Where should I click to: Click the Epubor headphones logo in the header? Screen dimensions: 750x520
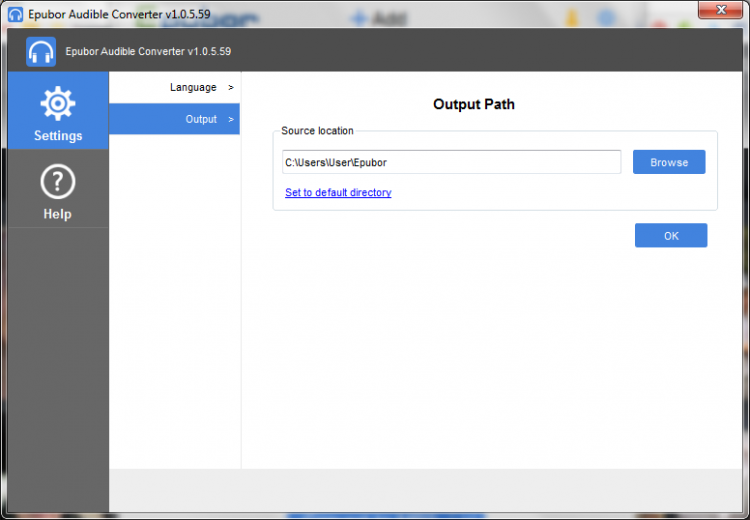41,52
